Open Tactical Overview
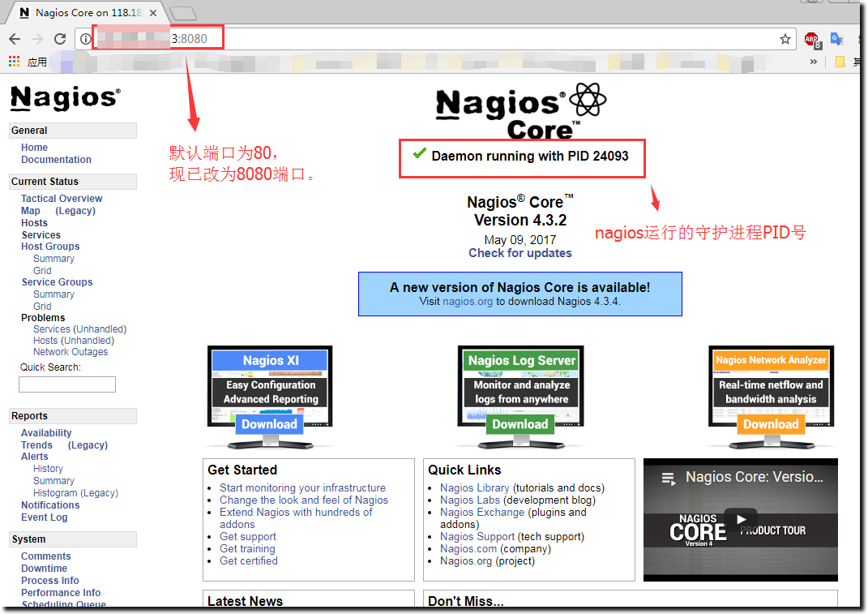 pos(62,199)
